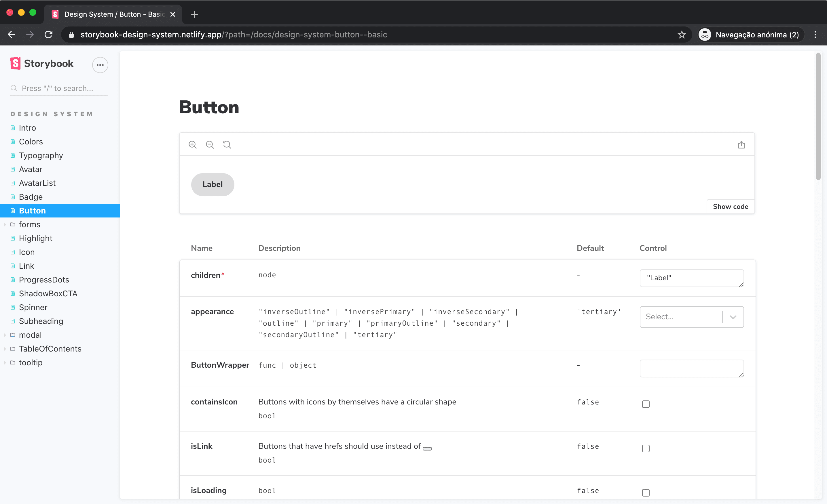Reset zoom on the preview canvas
Image resolution: width=827 pixels, height=504 pixels.
227,144
